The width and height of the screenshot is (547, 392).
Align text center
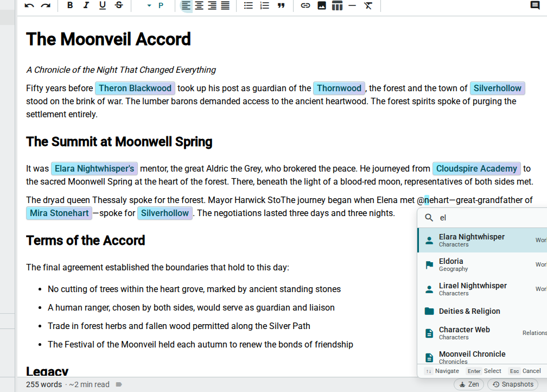(x=199, y=5)
